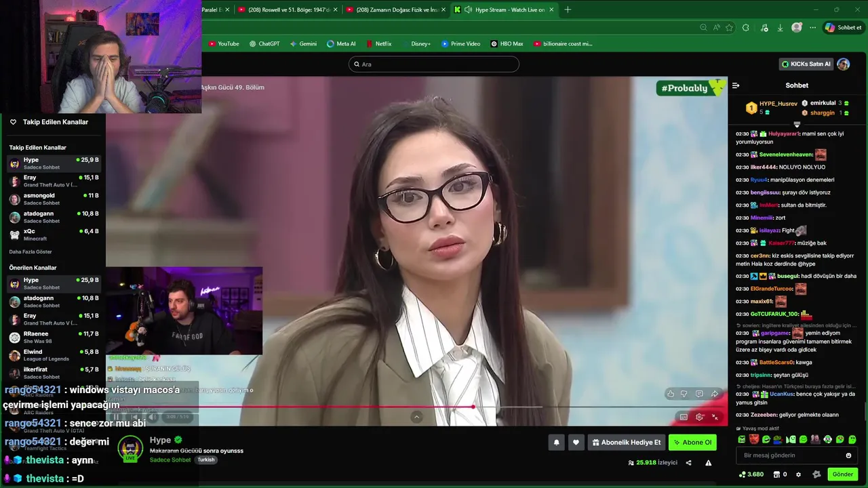Screen dimensions: 868x488
Task: Add page to favorites with star icon
Action: [x=729, y=28]
